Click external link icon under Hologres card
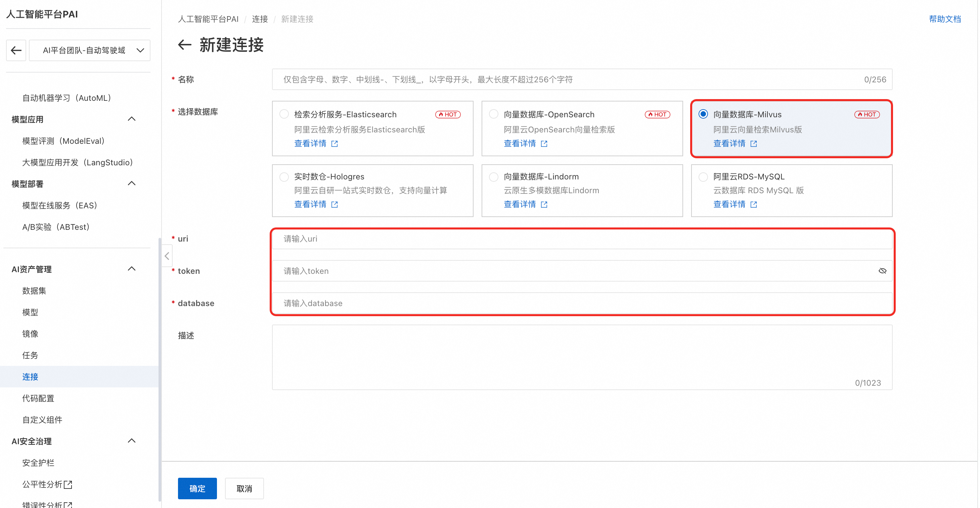Screen dimensions: 980x508 pos(335,205)
